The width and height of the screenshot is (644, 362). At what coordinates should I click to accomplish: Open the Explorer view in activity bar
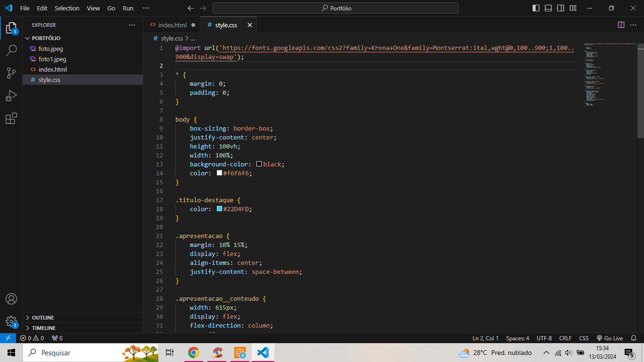pos(11,28)
